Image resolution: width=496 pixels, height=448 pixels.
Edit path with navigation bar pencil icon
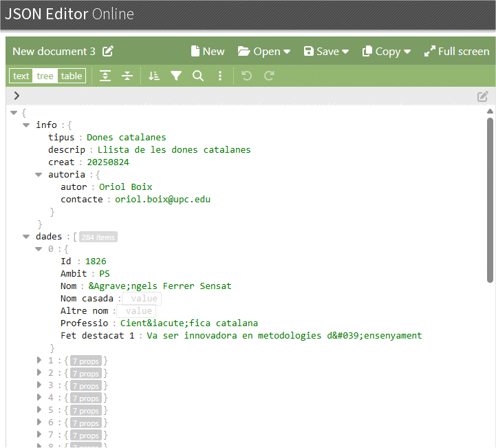pos(483,96)
